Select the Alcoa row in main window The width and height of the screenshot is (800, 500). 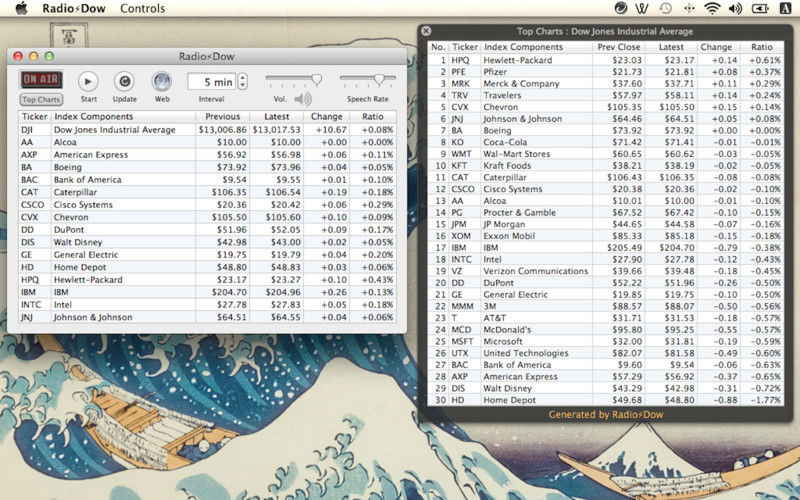pos(207,142)
